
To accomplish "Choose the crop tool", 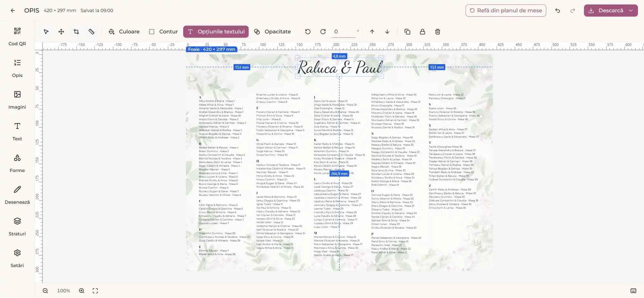I will pyautogui.click(x=76, y=32).
